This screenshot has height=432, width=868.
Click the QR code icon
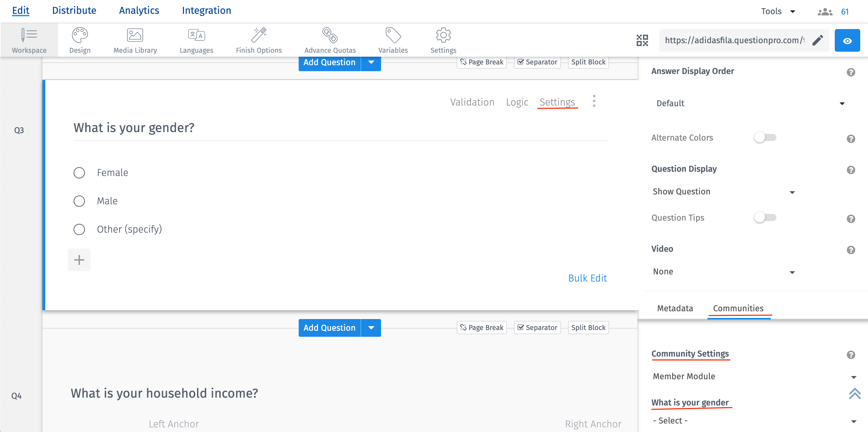point(642,40)
